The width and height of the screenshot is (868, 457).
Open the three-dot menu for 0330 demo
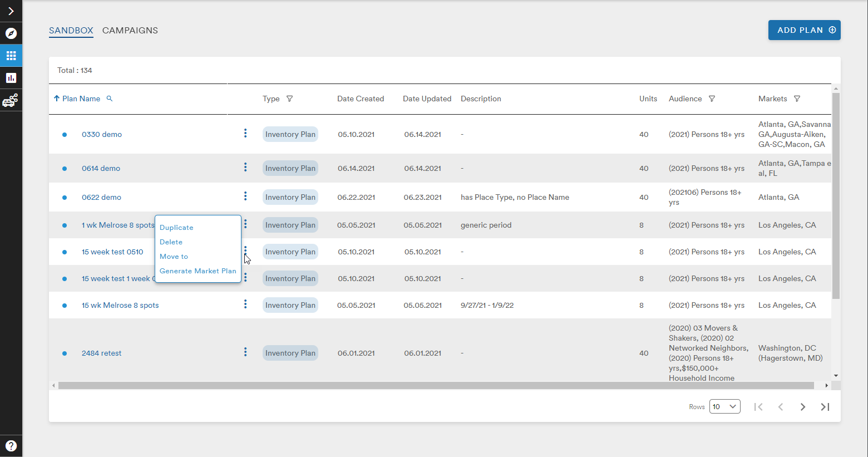pos(245,134)
